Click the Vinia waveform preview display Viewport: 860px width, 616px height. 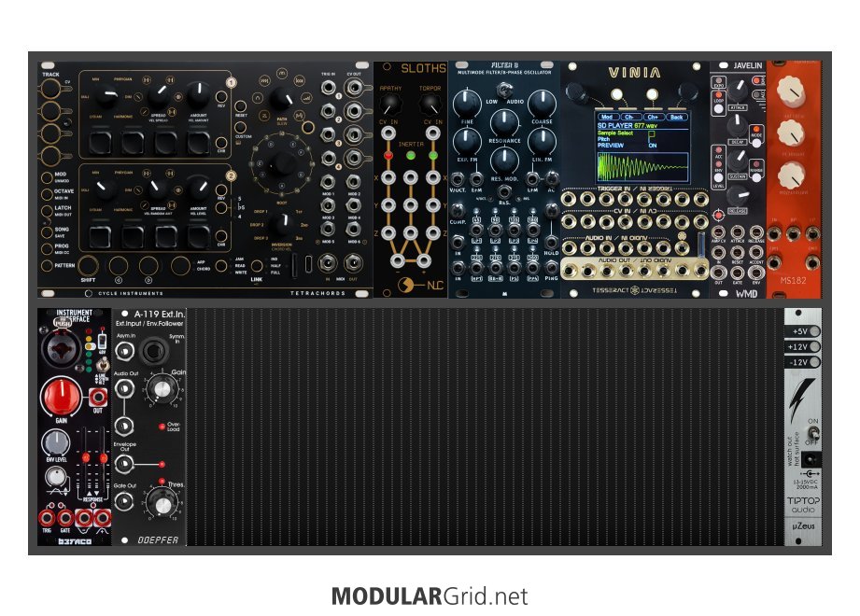pos(642,167)
